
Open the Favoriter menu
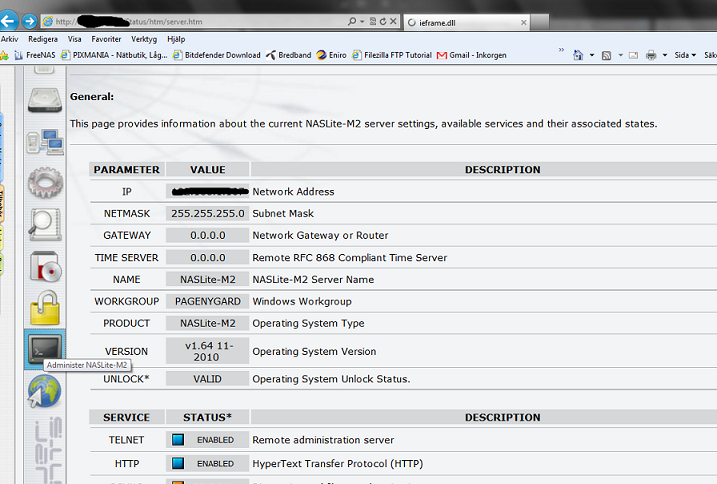point(106,39)
